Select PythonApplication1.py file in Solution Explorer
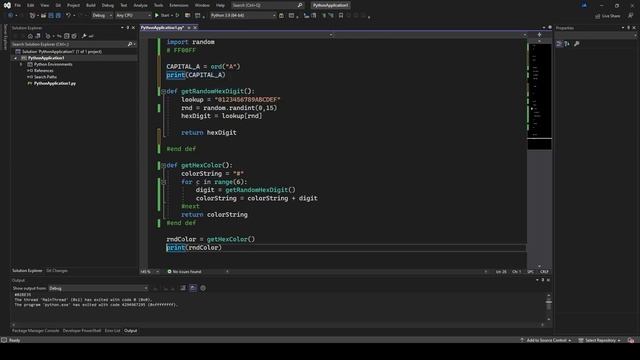The width and height of the screenshot is (640, 360). (x=55, y=83)
